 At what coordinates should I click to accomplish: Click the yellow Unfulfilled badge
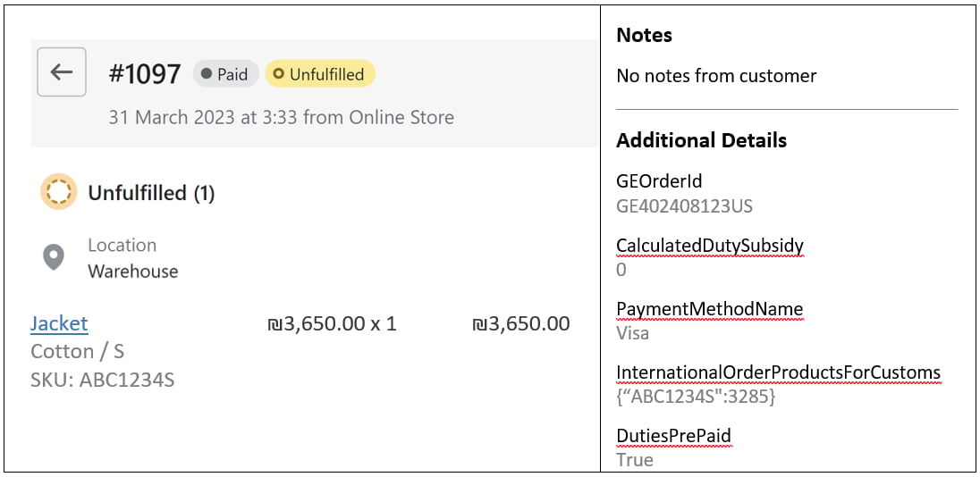tap(319, 73)
